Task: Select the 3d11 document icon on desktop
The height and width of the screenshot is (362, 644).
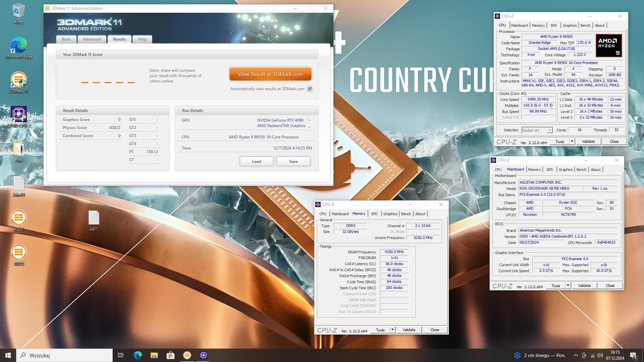Action: tap(94, 221)
